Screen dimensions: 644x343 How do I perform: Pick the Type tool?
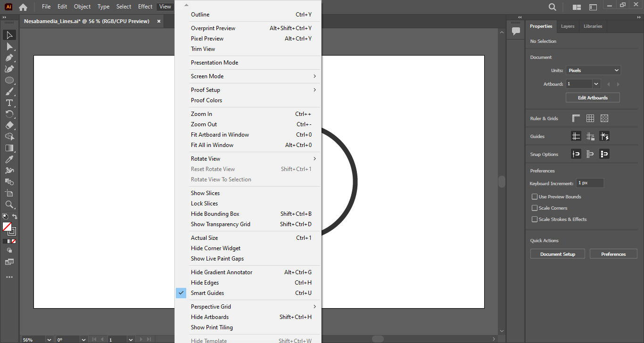[9, 103]
